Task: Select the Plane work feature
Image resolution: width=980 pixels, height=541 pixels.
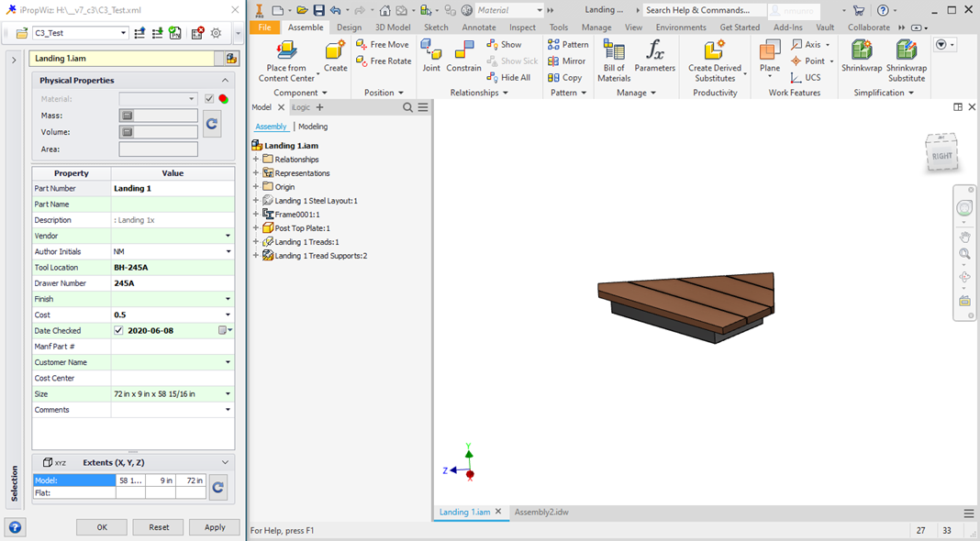Action: pos(770,58)
